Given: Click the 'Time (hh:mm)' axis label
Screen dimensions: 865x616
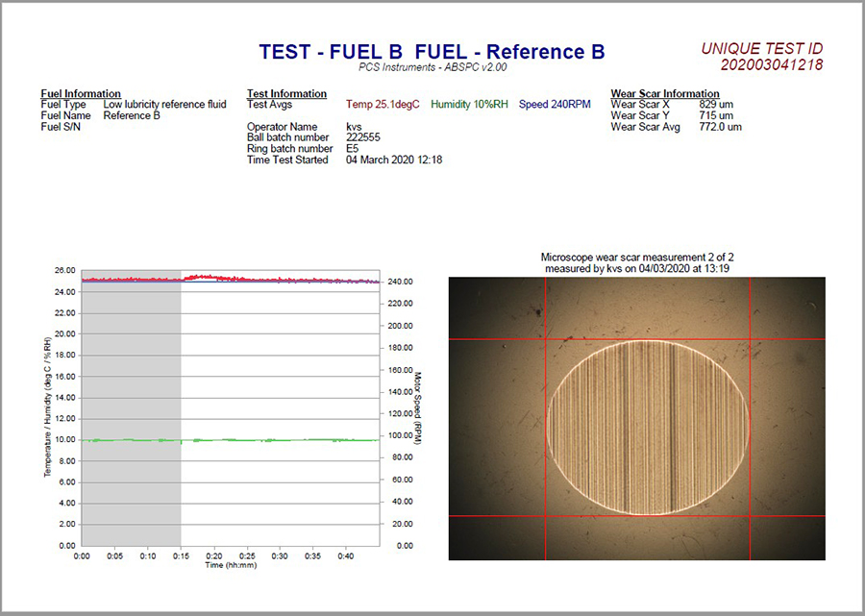Looking at the screenshot, I should tap(231, 565).
